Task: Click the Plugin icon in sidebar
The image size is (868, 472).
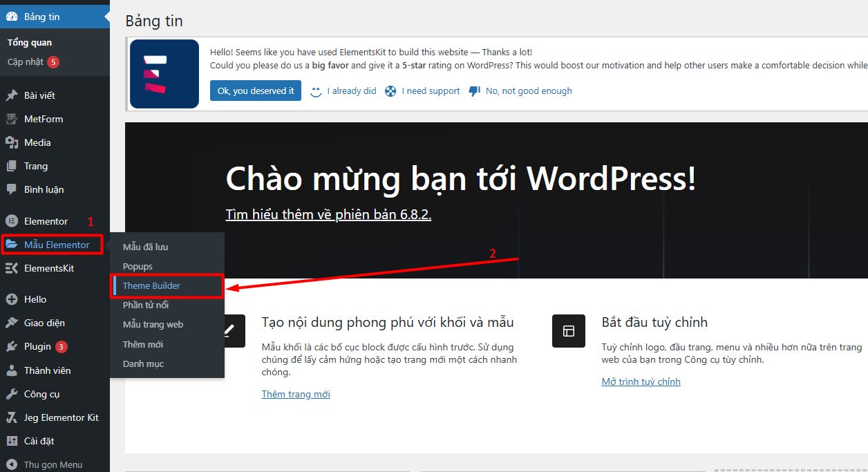Action: pyautogui.click(x=12, y=346)
